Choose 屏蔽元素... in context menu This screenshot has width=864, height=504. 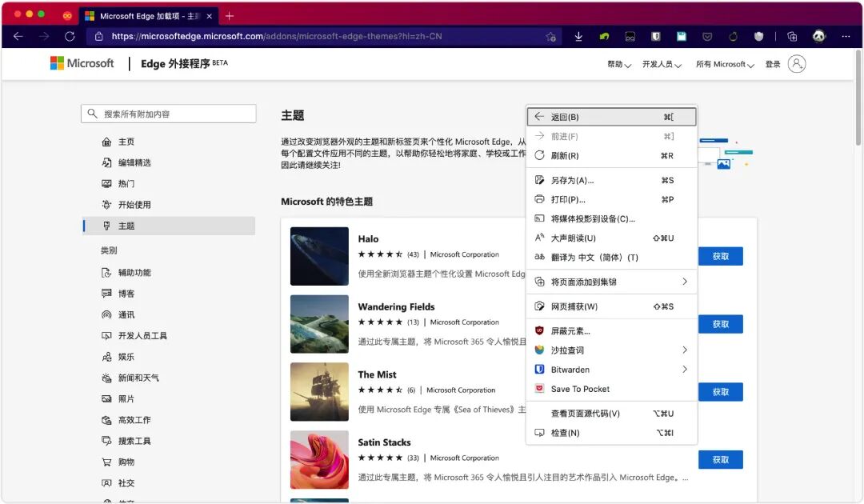(x=612, y=331)
